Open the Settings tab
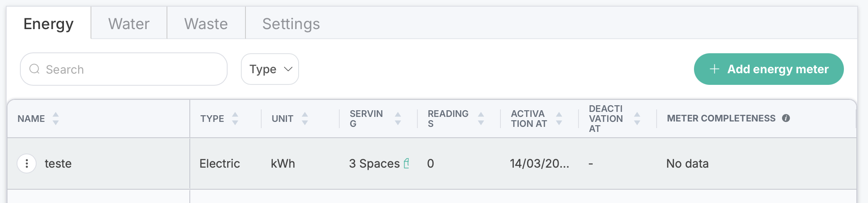This screenshot has width=868, height=203. point(291,23)
